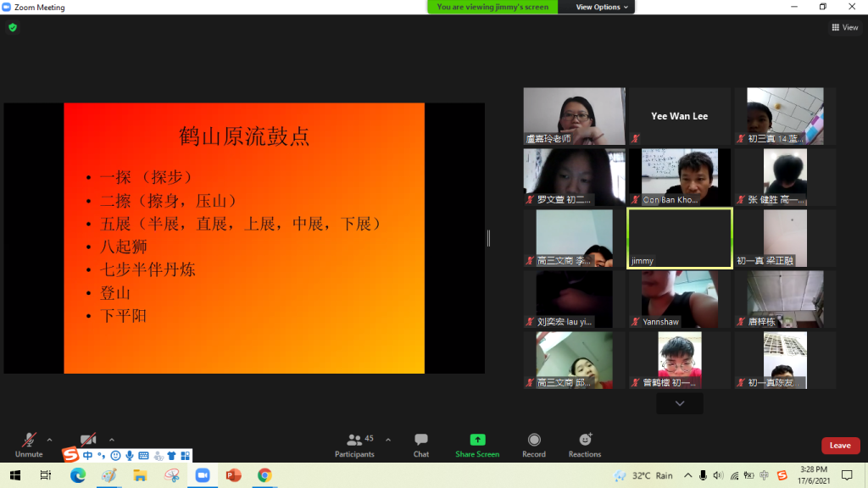Open Google Chrome from the taskbar
The width and height of the screenshot is (868, 488).
tap(264, 475)
